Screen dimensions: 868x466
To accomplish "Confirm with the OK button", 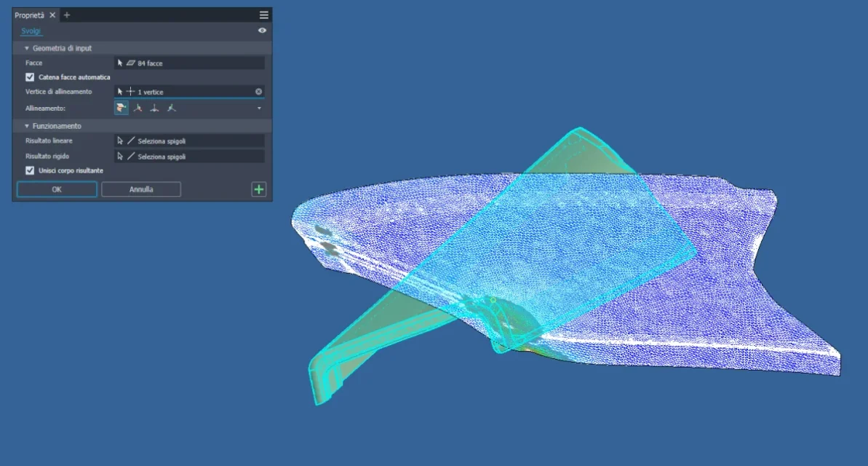I will (57, 189).
